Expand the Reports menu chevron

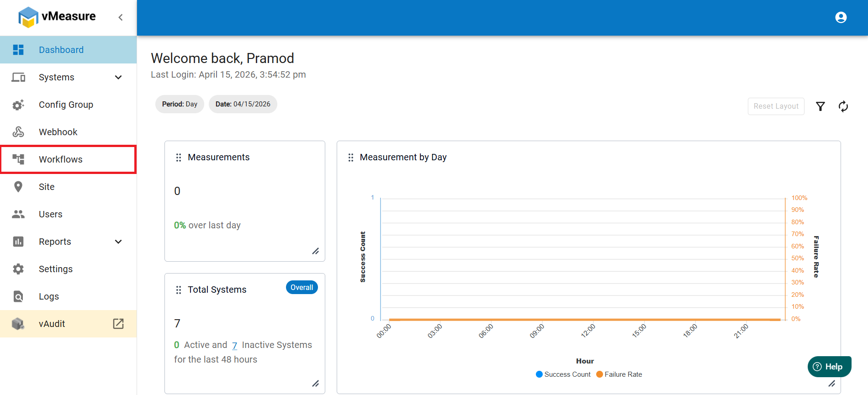(x=118, y=242)
